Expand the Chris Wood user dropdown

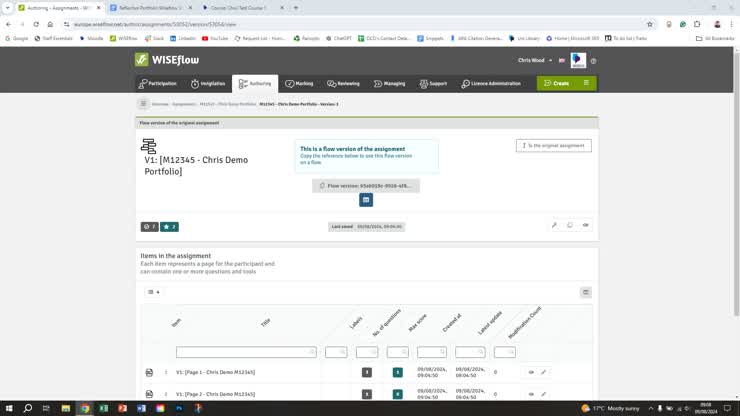point(535,60)
